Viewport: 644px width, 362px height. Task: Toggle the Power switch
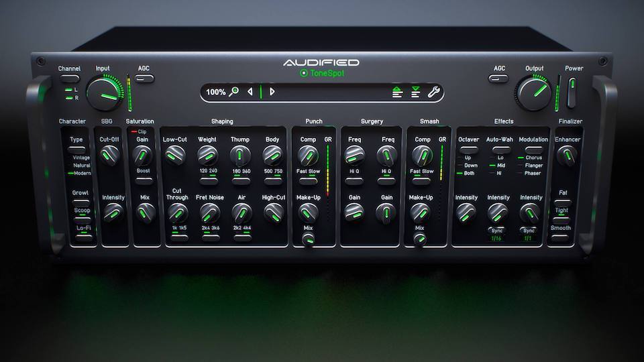pos(572,93)
